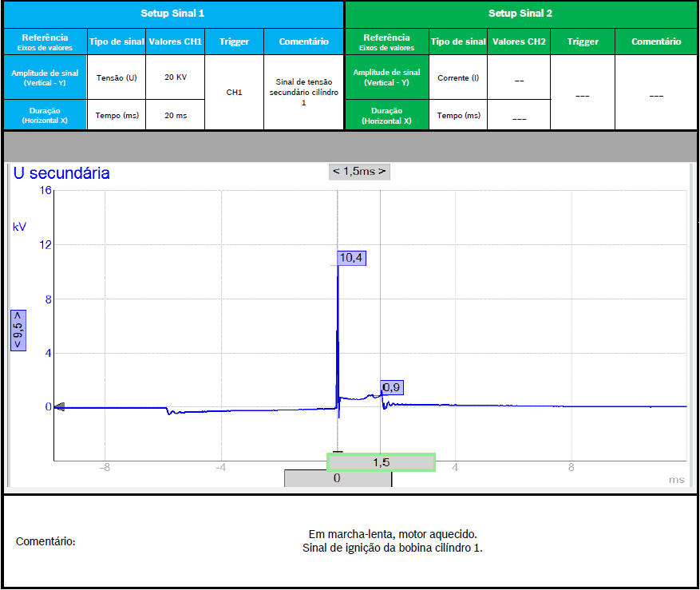Click the "Em marcha-lenta, motor aquecido" comment text

(393, 534)
